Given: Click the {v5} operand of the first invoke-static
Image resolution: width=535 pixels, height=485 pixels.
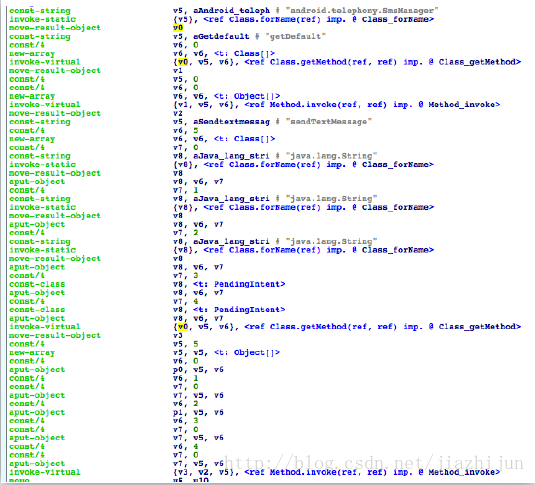Looking at the screenshot, I should pos(185,19).
